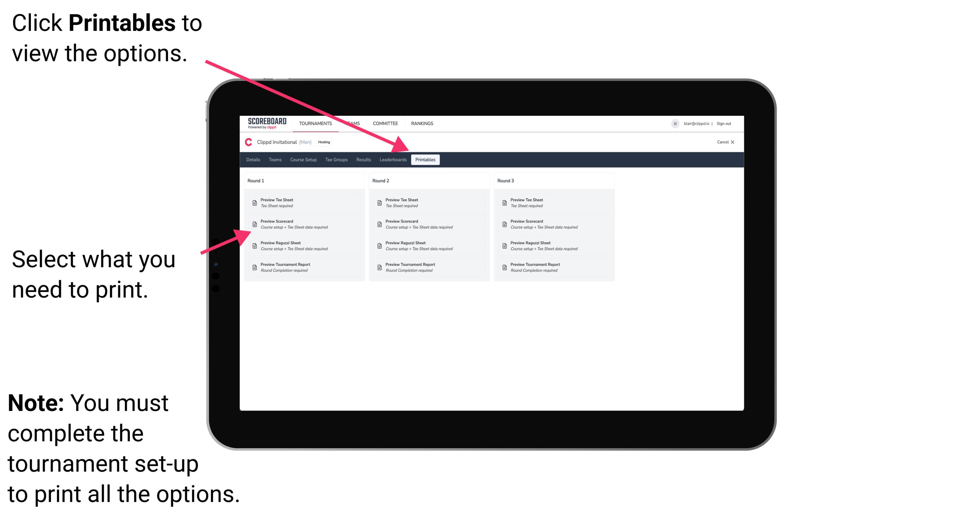Click the Leaderboards tab
980x527 pixels.
tap(392, 160)
